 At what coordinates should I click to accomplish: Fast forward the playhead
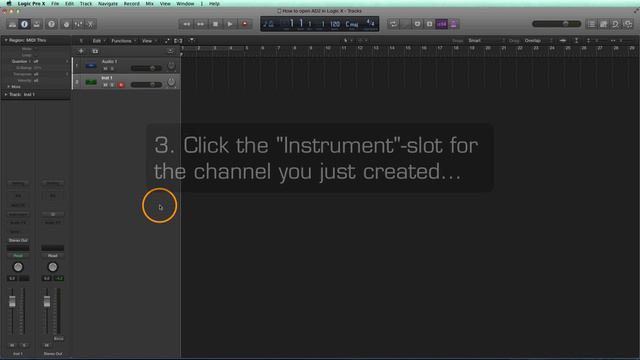coord(200,24)
